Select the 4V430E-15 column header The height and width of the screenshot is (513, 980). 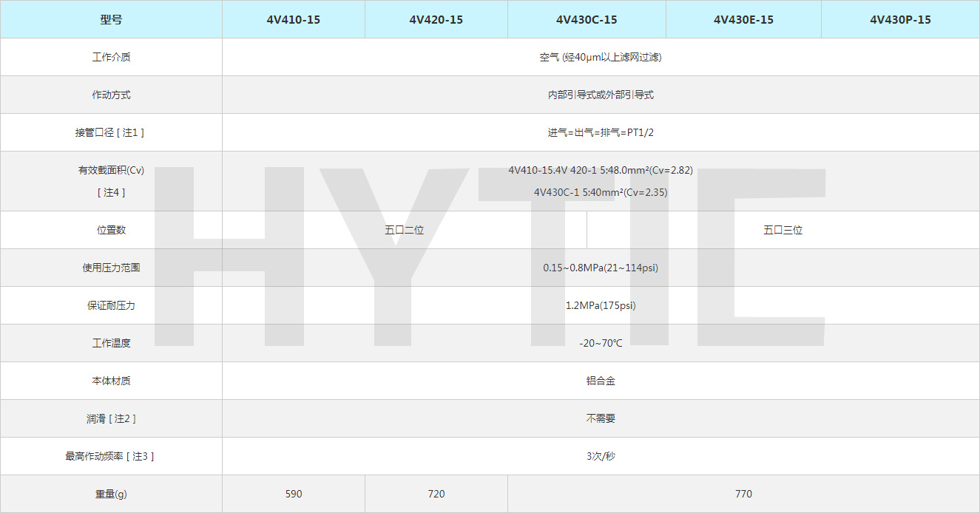[x=743, y=19]
